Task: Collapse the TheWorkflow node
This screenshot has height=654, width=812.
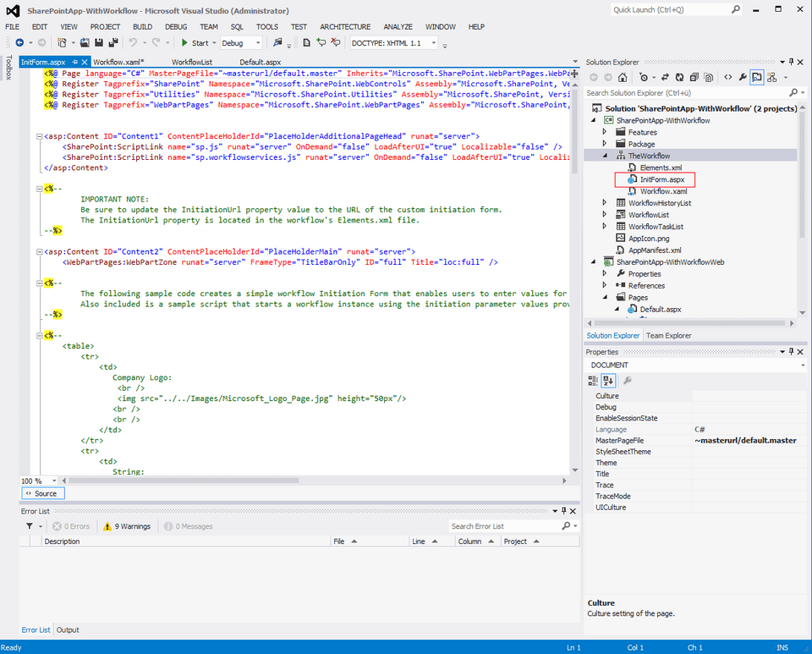Action: (x=606, y=157)
